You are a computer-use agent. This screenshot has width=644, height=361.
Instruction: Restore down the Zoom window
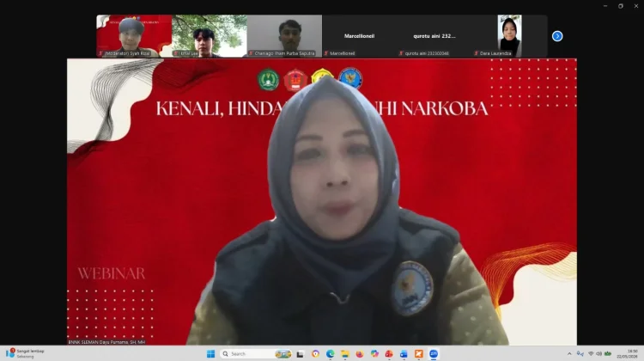(621, 6)
